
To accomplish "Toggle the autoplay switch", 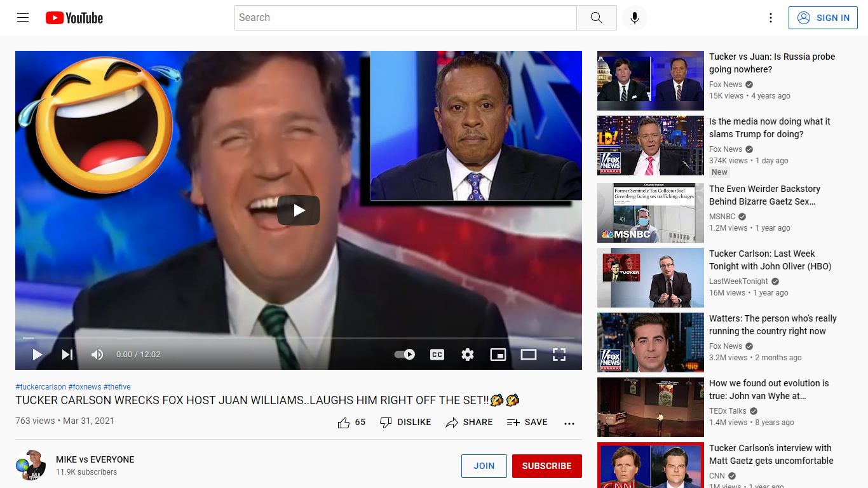I will click(405, 355).
